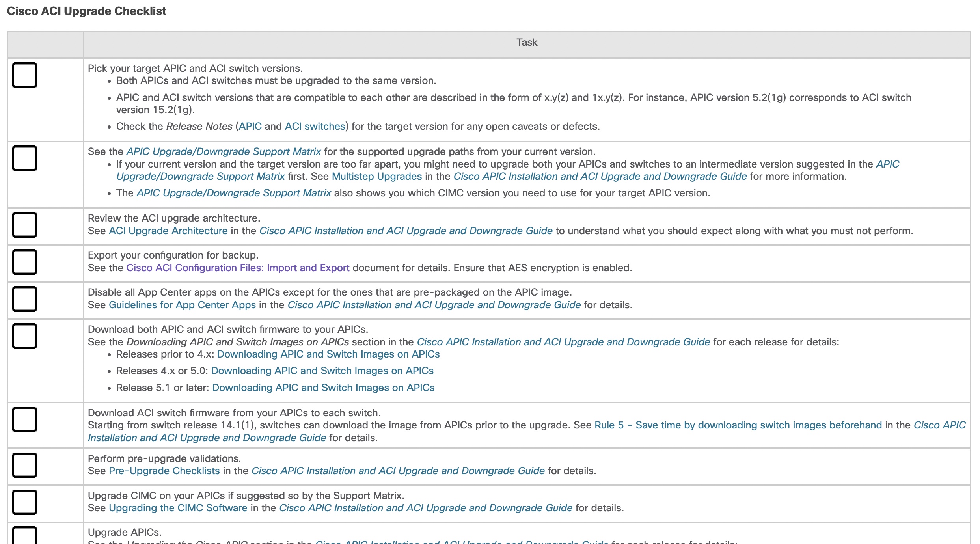980x544 pixels.
Task: Open the APIC Release Notes link
Action: point(250,127)
